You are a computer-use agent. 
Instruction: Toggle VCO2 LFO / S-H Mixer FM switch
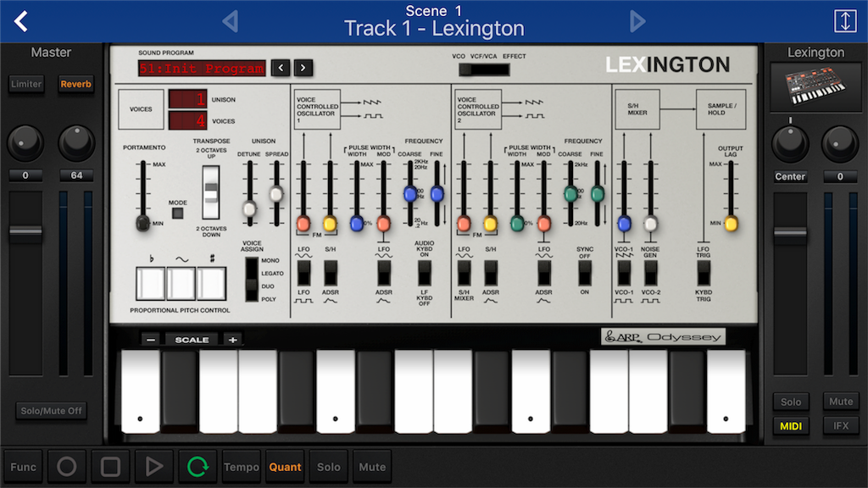464,273
